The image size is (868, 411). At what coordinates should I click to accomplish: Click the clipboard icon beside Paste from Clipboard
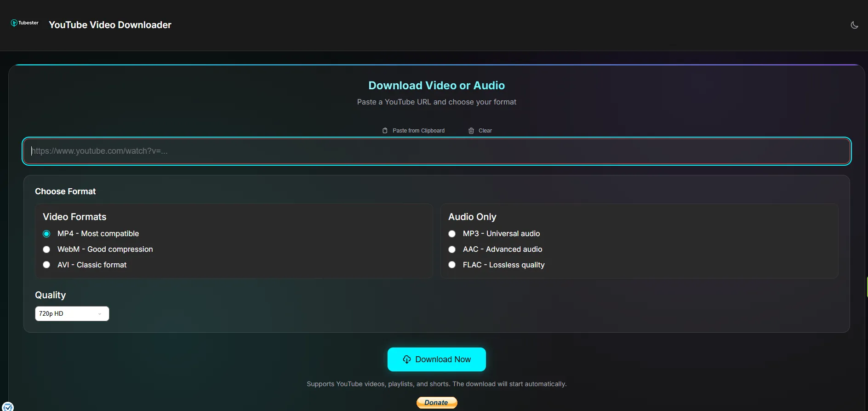(x=385, y=131)
